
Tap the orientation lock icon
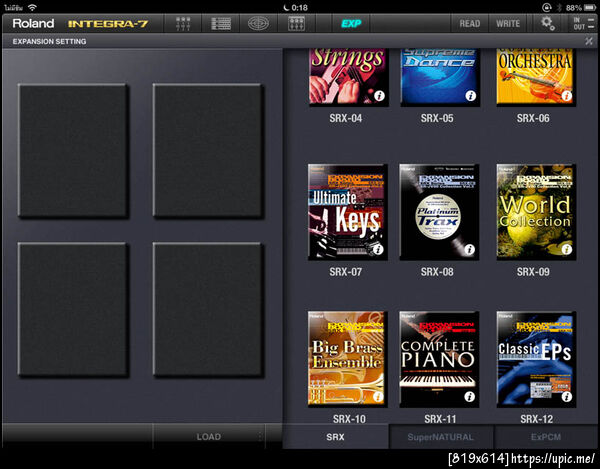pos(547,7)
